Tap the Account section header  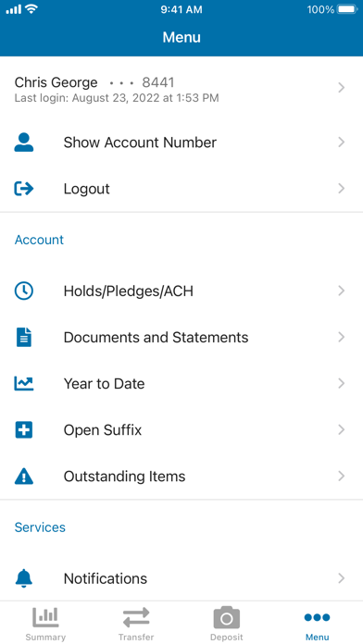pyautogui.click(x=39, y=240)
